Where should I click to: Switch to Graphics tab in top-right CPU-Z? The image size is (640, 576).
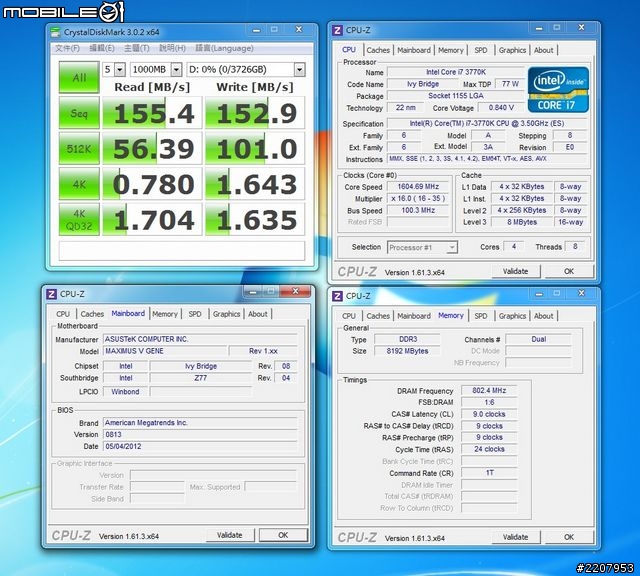pyautogui.click(x=512, y=50)
